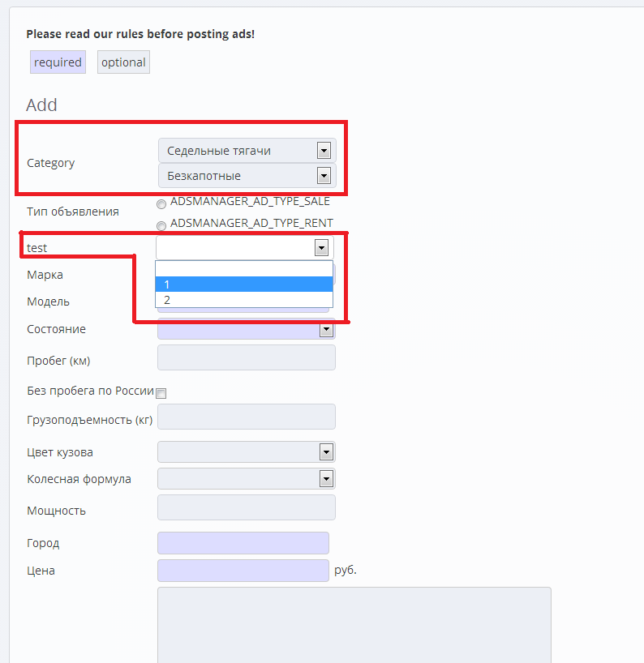644x663 pixels.
Task: Choose option 1 in test list
Action: [x=243, y=284]
